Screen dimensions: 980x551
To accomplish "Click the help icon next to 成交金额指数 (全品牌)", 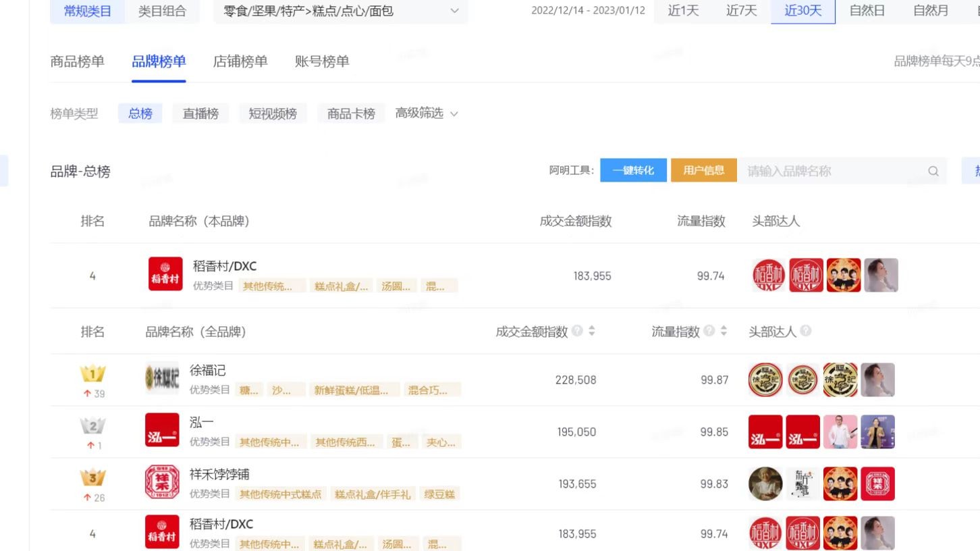I will pyautogui.click(x=577, y=331).
